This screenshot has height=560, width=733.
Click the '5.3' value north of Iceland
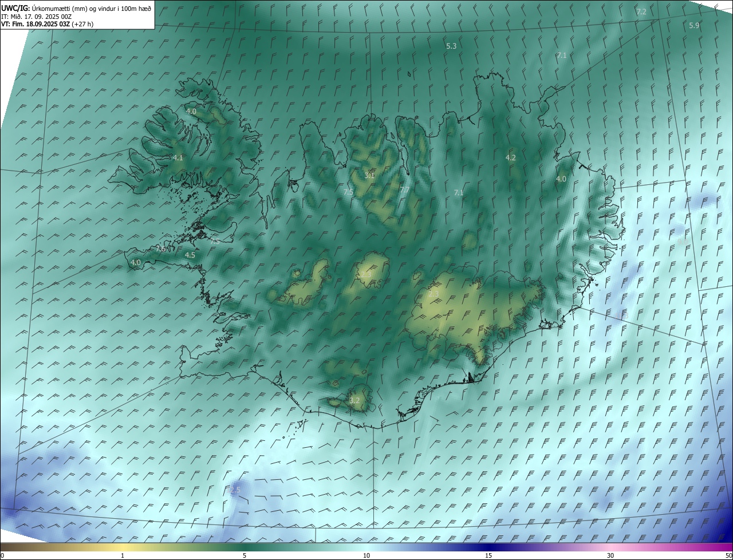tap(451, 46)
